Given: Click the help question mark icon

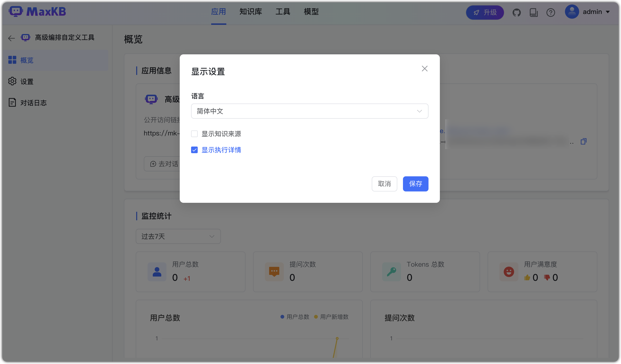Looking at the screenshot, I should (551, 12).
